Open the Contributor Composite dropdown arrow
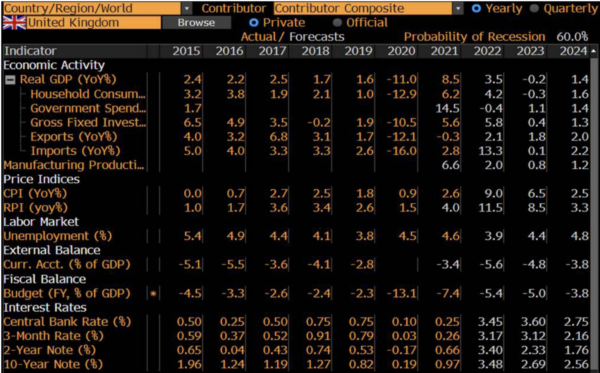 458,8
